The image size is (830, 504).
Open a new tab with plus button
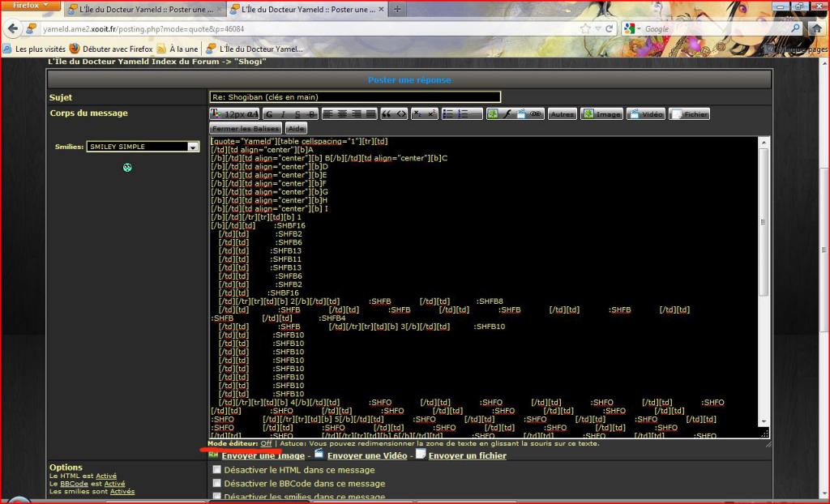click(397, 9)
